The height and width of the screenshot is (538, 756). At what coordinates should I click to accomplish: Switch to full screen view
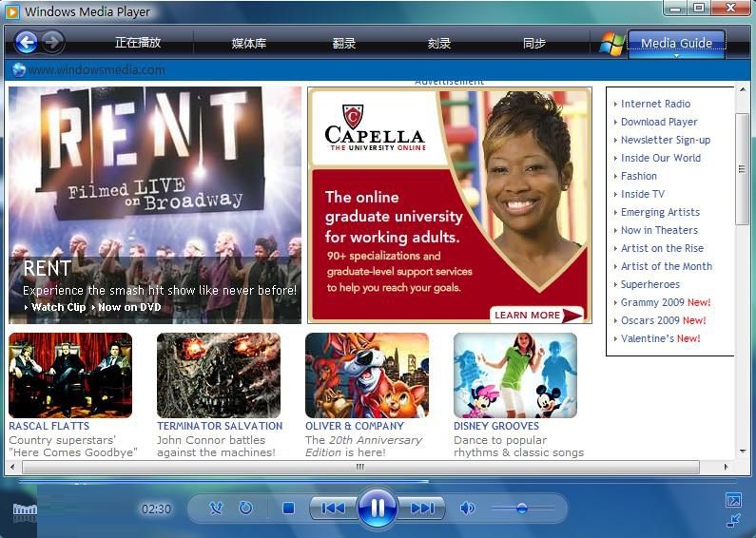733,500
